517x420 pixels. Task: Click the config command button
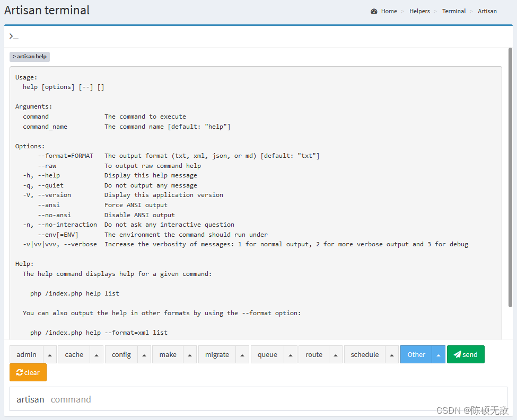(x=121, y=354)
